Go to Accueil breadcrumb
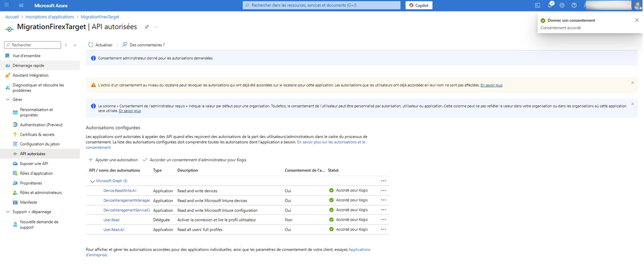 pos(12,17)
